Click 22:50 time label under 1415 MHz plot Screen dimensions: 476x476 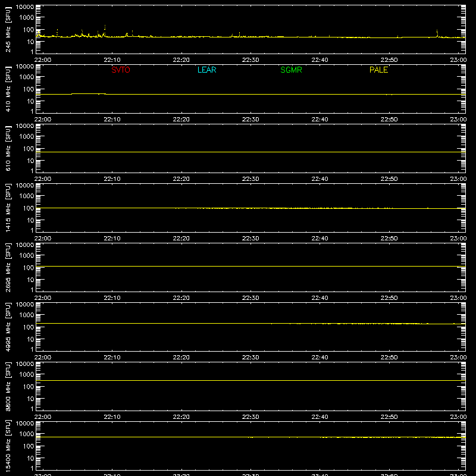(x=389, y=239)
